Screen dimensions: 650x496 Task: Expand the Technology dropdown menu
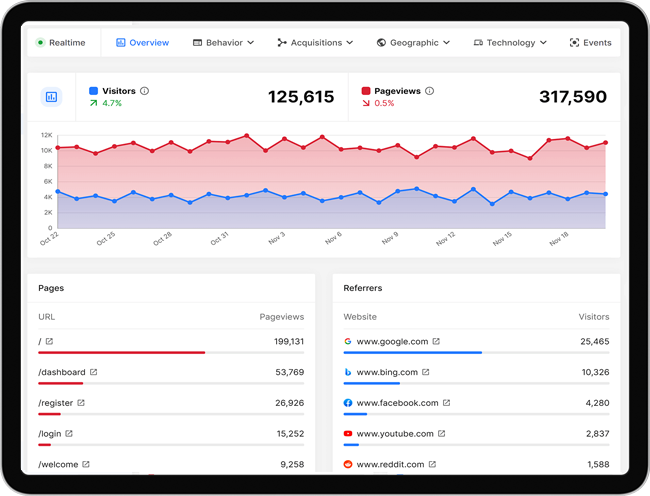[x=510, y=43]
